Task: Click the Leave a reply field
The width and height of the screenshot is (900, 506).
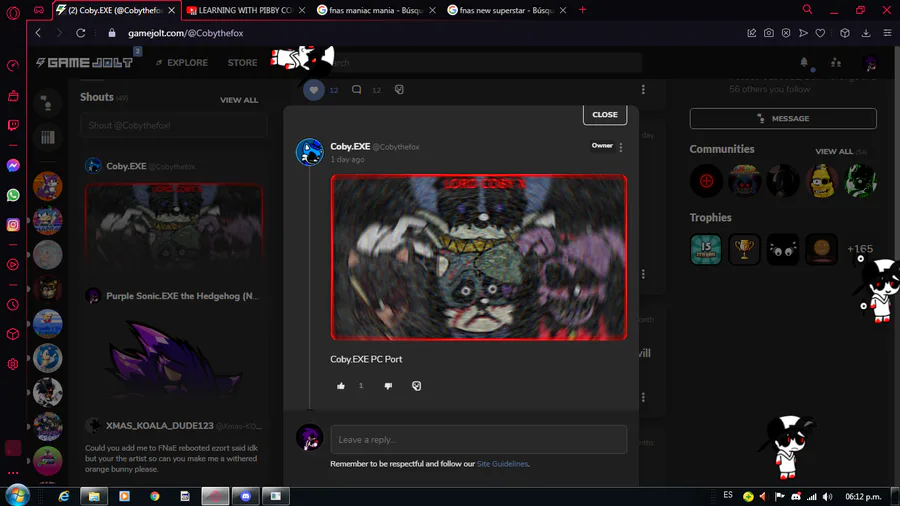Action: [479, 439]
